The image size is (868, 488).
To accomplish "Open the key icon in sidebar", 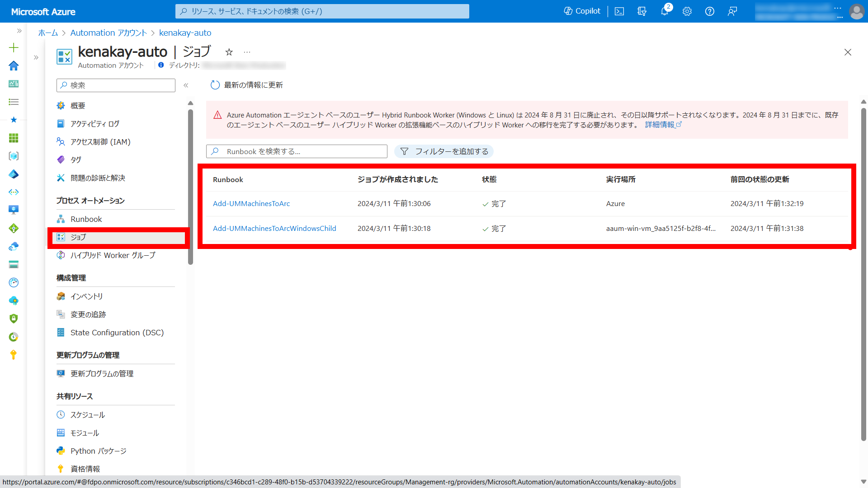I will point(14,355).
